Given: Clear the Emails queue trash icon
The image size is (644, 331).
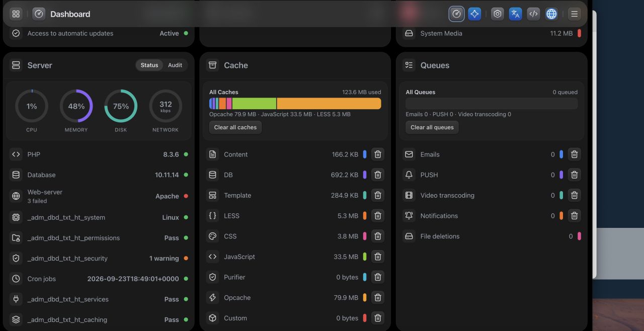Looking at the screenshot, I should 574,154.
